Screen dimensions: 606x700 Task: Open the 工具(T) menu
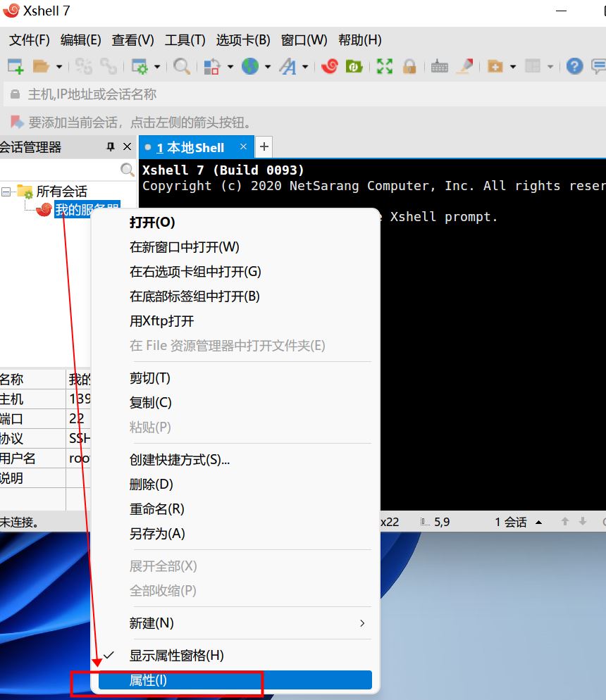[x=185, y=40]
